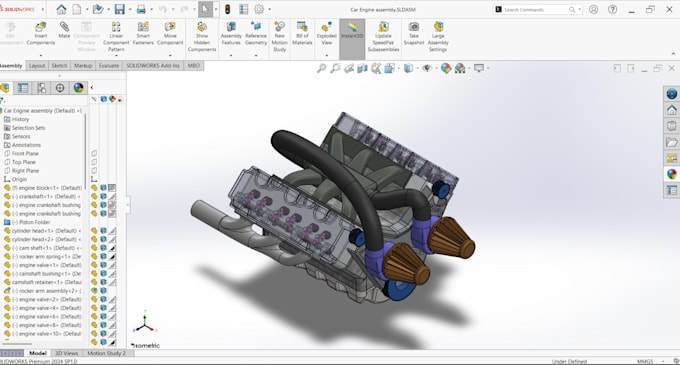Open the ConfigurationManager tab icon

coord(42,88)
